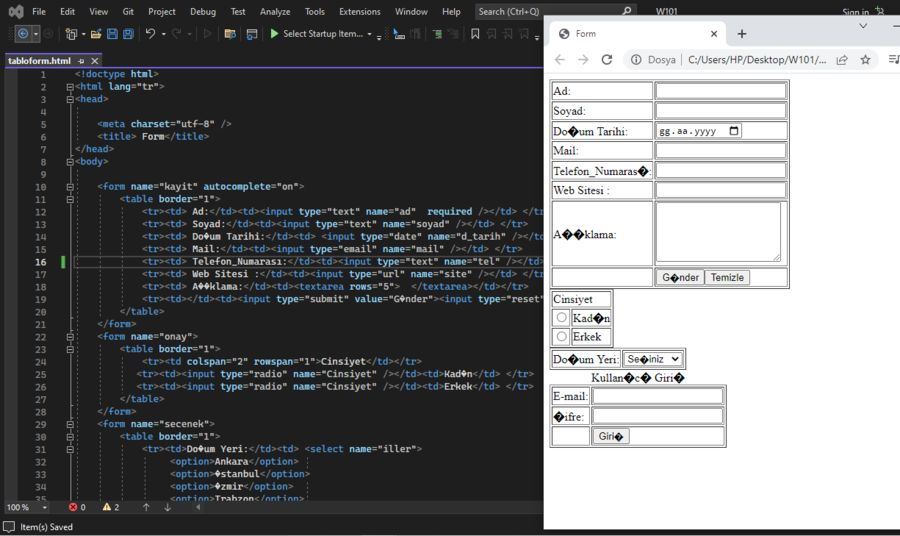Viewport: 900px width, 536px height.
Task: Save the file with single floppy icon
Action: pos(112,34)
